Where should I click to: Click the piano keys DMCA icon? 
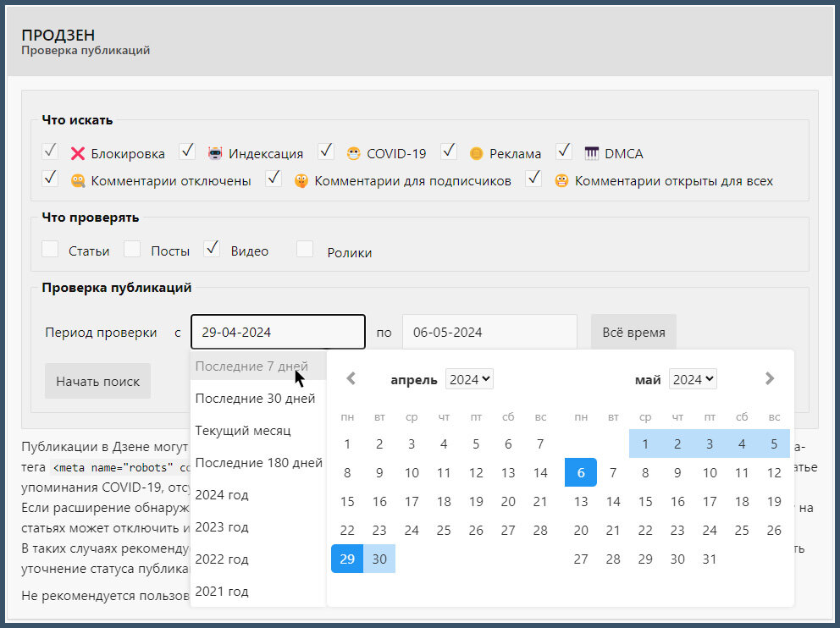point(591,154)
